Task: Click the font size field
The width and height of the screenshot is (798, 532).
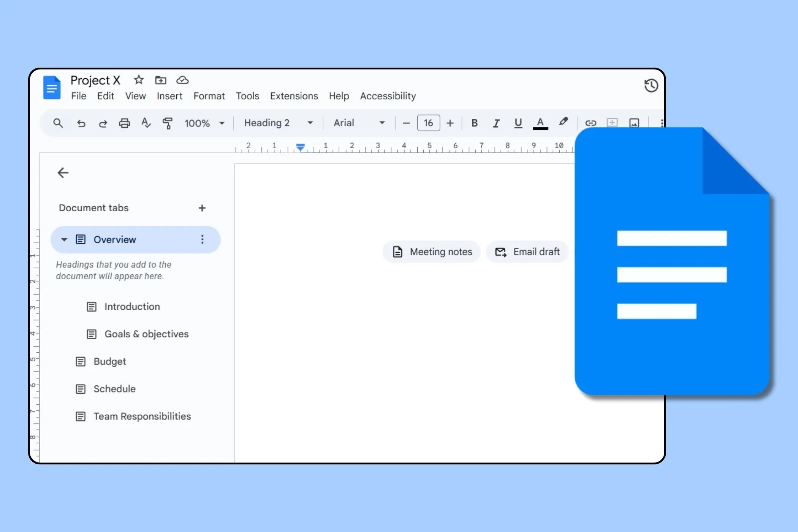Action: [428, 123]
